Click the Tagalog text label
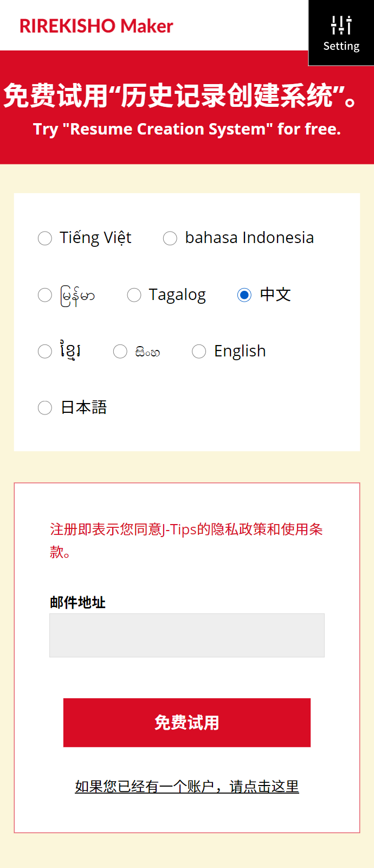This screenshot has width=374, height=868. click(x=177, y=295)
